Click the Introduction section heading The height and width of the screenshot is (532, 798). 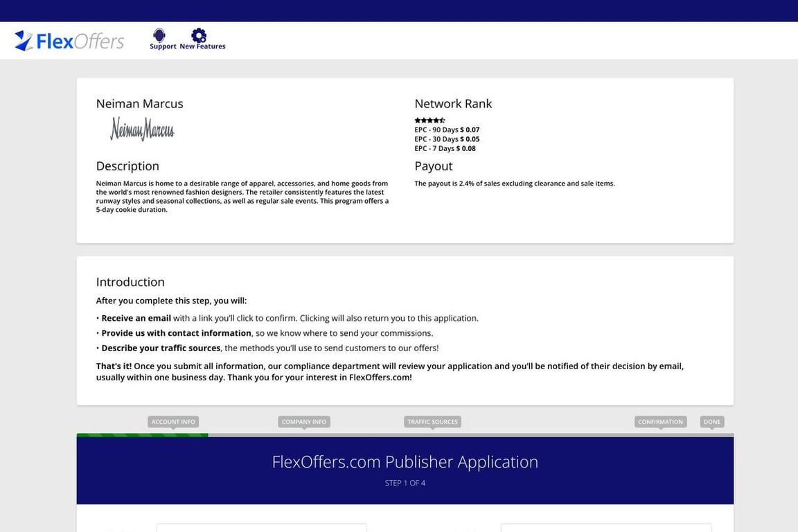point(130,282)
